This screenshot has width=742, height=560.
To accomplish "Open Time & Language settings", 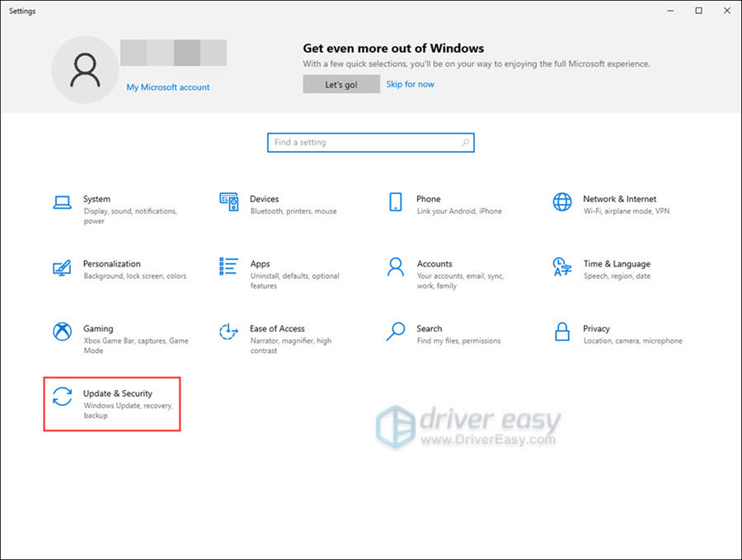I will tap(614, 269).
